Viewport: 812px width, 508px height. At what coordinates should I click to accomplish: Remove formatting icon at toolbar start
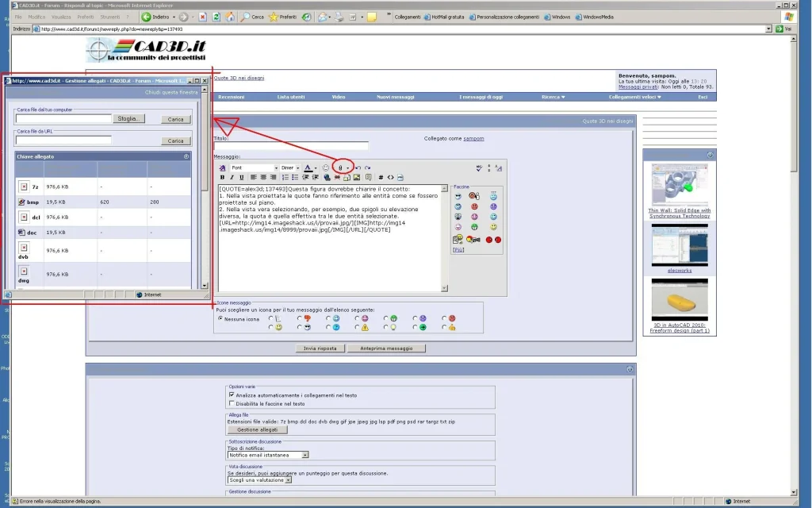pos(223,167)
